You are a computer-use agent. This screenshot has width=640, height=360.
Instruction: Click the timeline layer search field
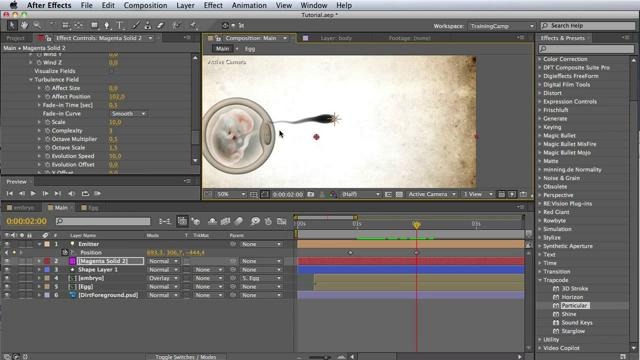coord(103,221)
